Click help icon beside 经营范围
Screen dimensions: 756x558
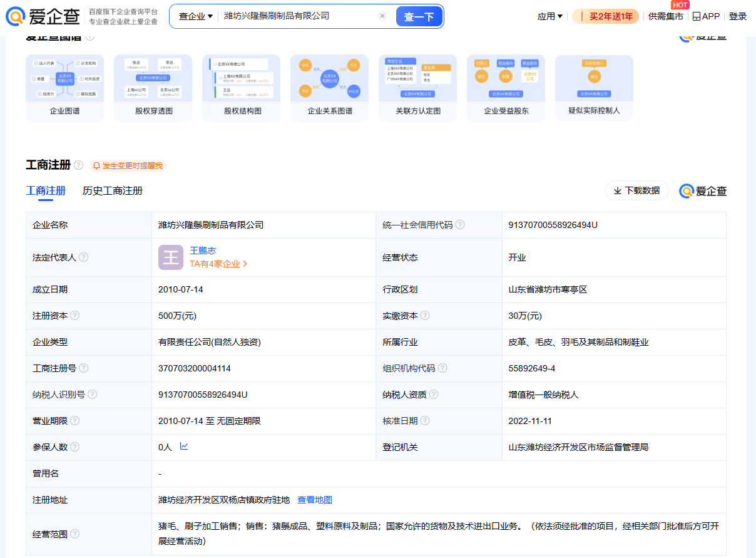pyautogui.click(x=75, y=534)
